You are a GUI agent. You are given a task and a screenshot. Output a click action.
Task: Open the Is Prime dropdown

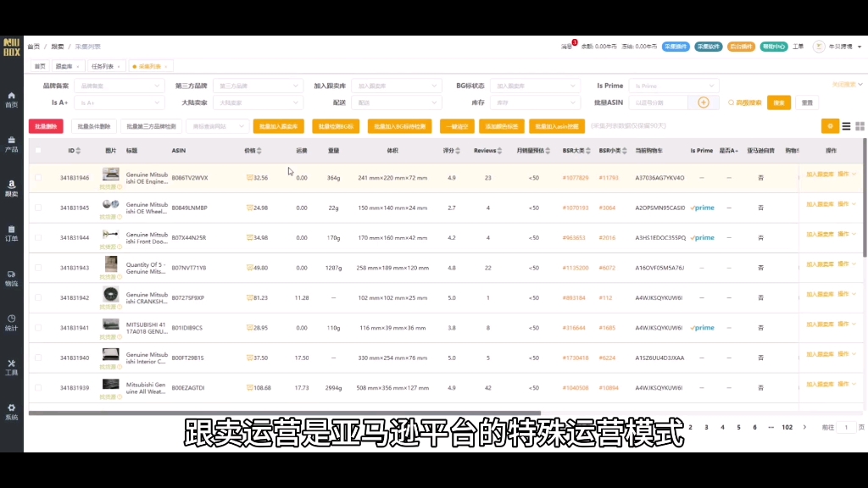tap(674, 86)
